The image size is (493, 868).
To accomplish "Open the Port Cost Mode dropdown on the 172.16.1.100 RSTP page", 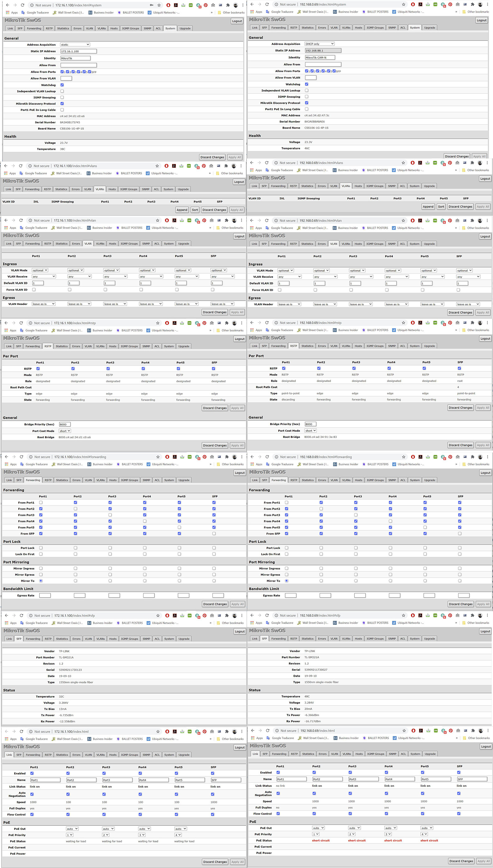I will [65, 431].
